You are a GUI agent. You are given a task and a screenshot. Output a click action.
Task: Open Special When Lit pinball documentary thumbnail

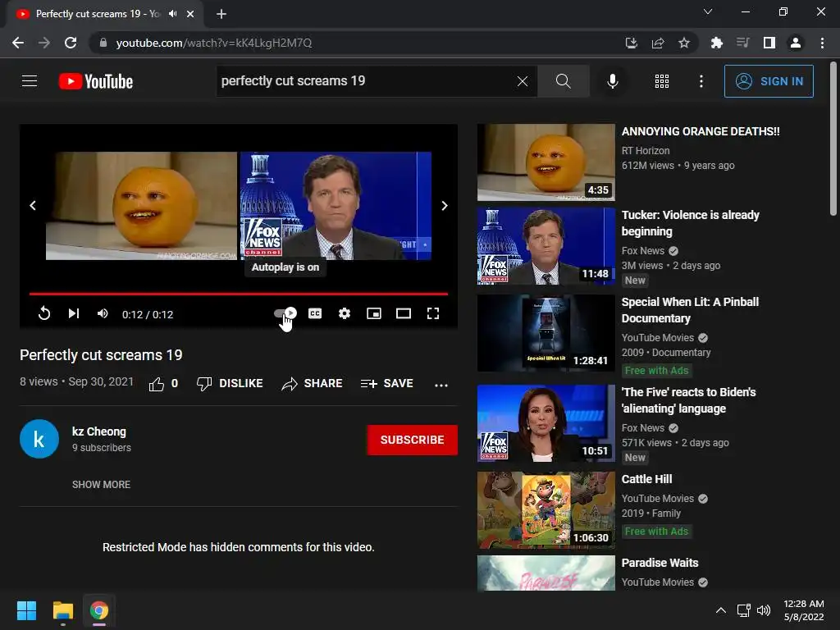[546, 333]
